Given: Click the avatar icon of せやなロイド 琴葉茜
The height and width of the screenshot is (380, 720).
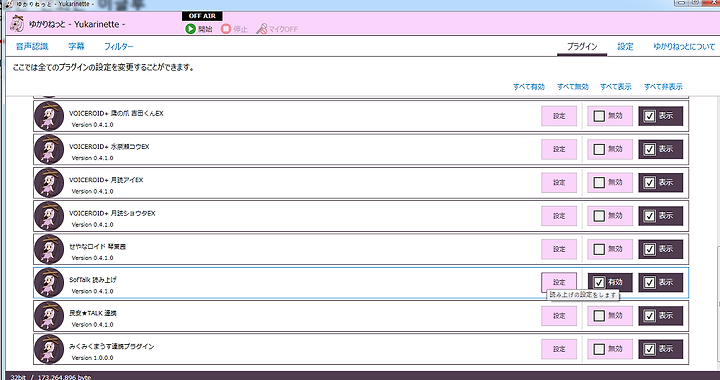Looking at the screenshot, I should [x=49, y=249].
